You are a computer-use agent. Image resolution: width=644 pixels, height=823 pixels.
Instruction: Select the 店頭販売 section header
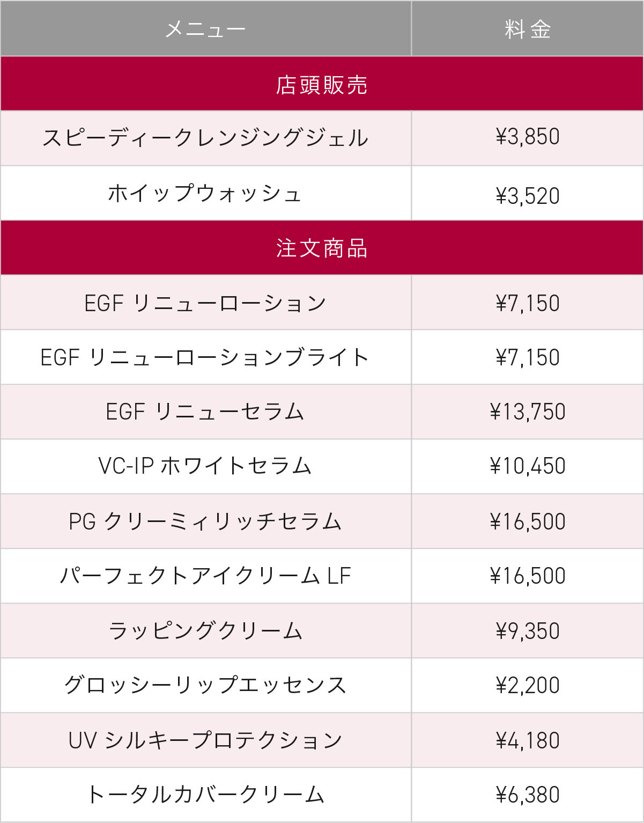[322, 85]
